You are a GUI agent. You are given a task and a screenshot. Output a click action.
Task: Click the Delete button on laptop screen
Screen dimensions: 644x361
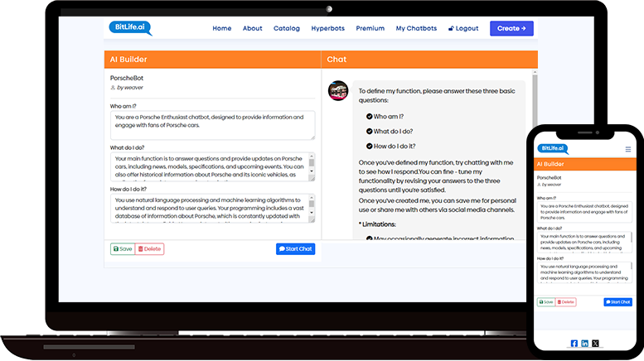pos(149,249)
